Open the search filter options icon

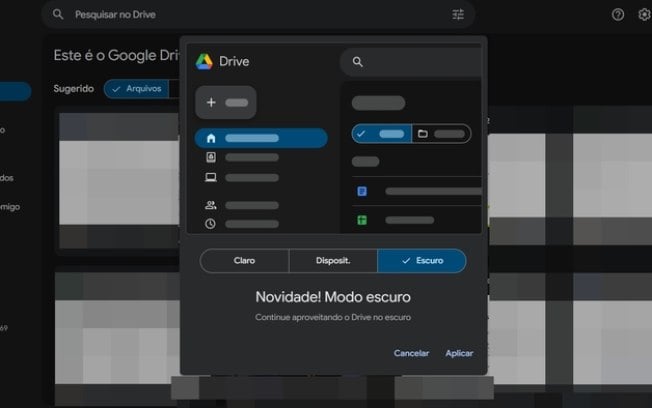[458, 15]
